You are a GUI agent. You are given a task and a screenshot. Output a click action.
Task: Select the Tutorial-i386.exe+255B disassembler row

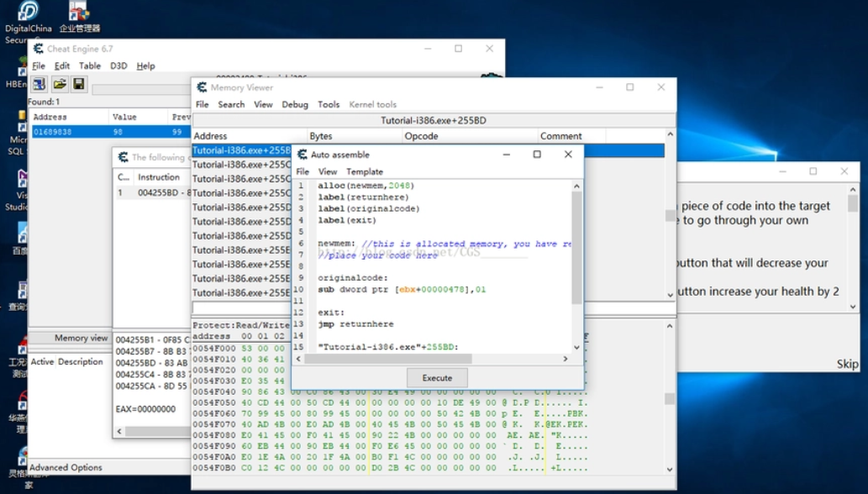tap(241, 150)
